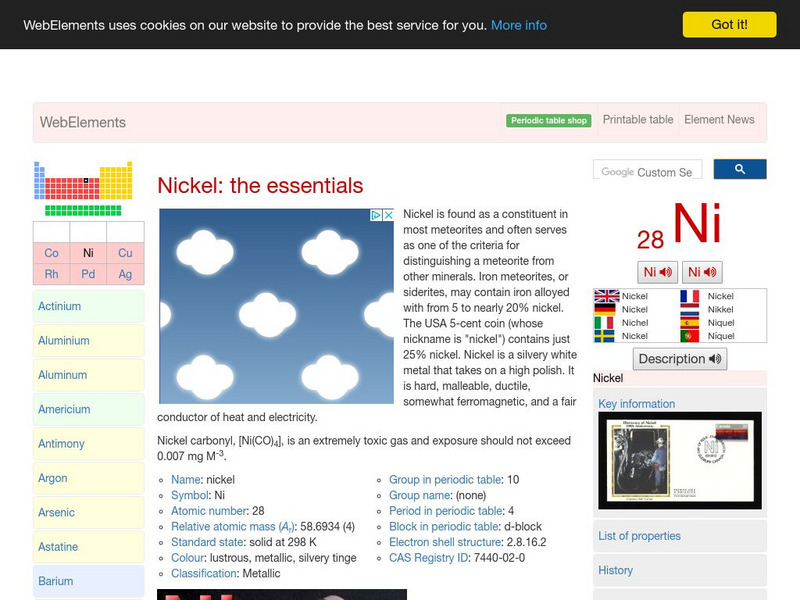Image resolution: width=800 pixels, height=600 pixels.
Task: Click the Dutch flag icon
Action: point(690,309)
